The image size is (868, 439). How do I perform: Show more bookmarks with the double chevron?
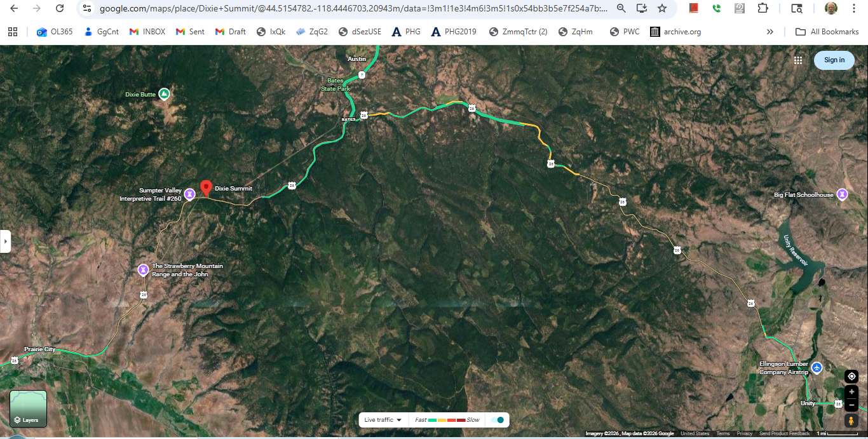[770, 32]
